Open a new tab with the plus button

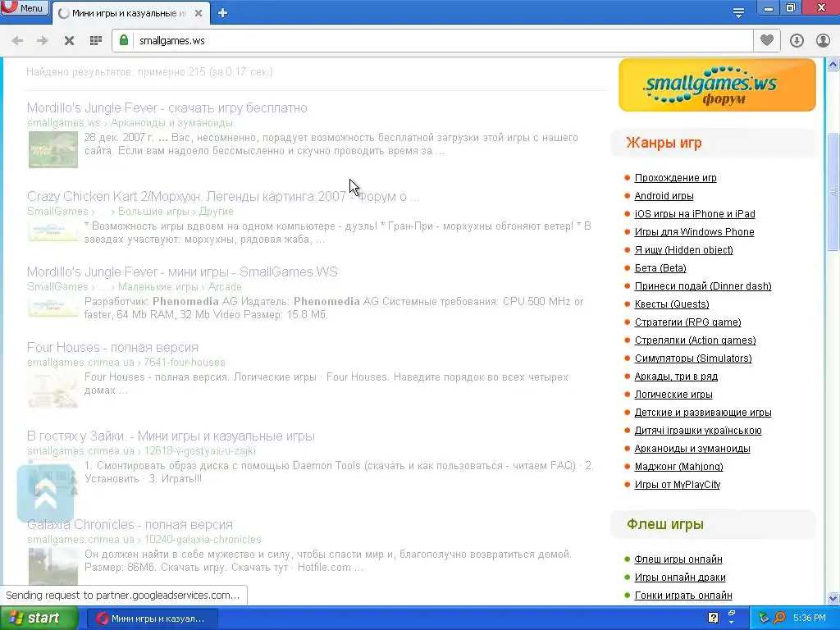coord(222,13)
